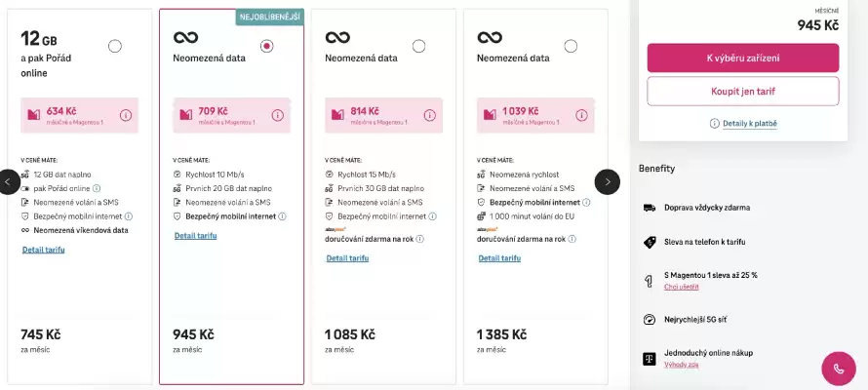Select the 945 Kč unlimited data radio button
Viewport: 868px width, 390px height.
coord(267,46)
